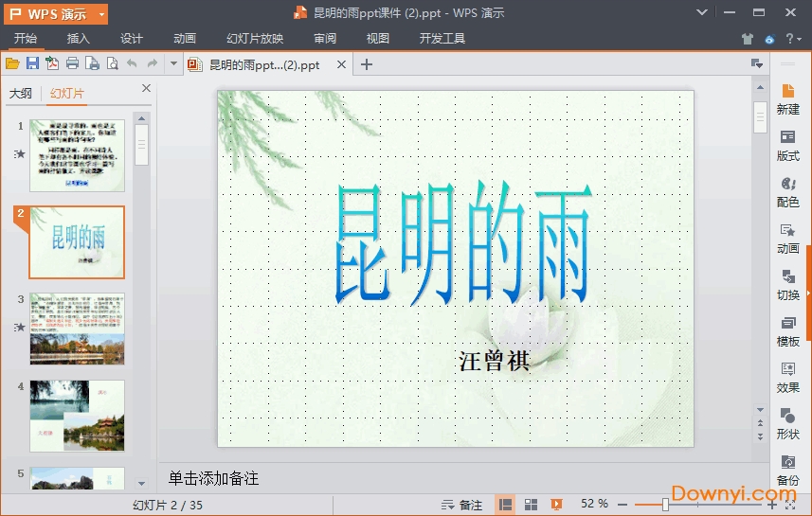Screen dimensions: 812x516
Task: Open print preview with the magnifier page icon
Action: tap(112, 63)
